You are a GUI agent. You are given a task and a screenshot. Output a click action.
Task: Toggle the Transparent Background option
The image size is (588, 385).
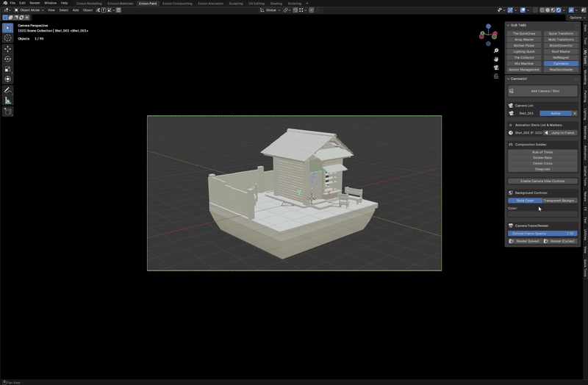click(x=560, y=201)
